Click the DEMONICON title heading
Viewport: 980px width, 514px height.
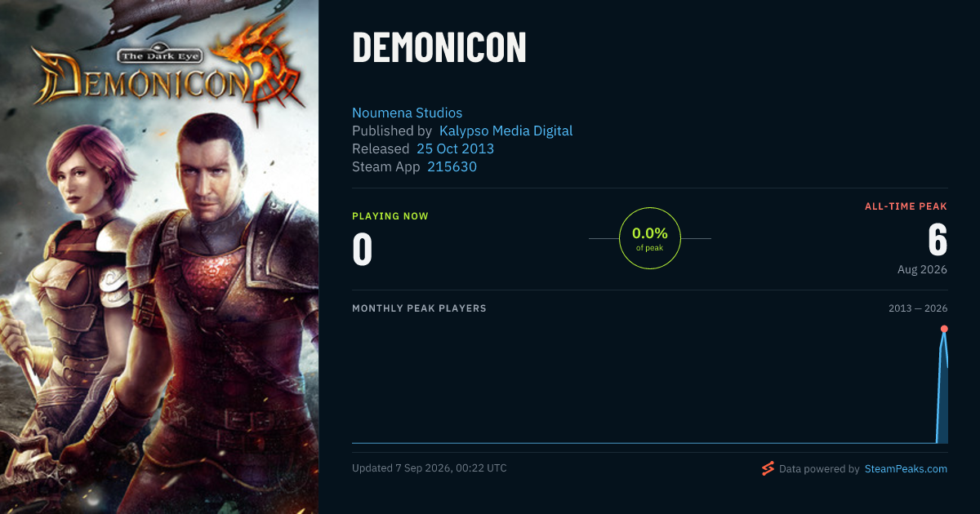439,48
